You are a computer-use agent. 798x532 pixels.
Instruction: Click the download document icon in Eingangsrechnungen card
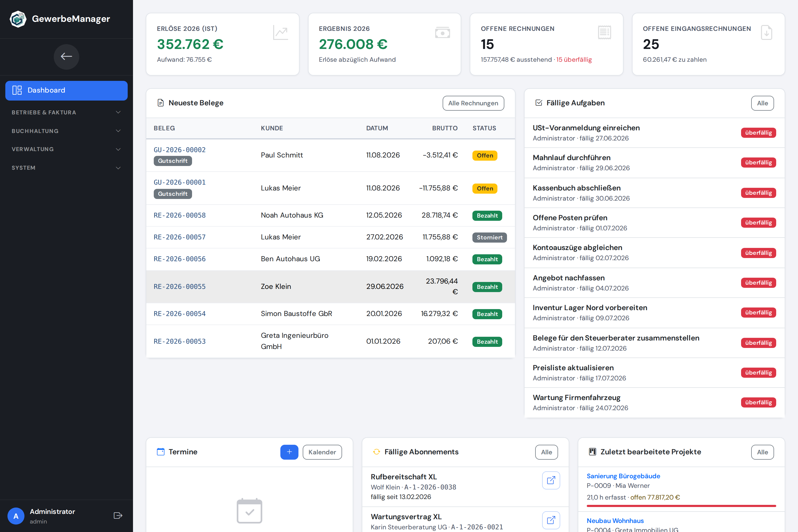tap(766, 32)
